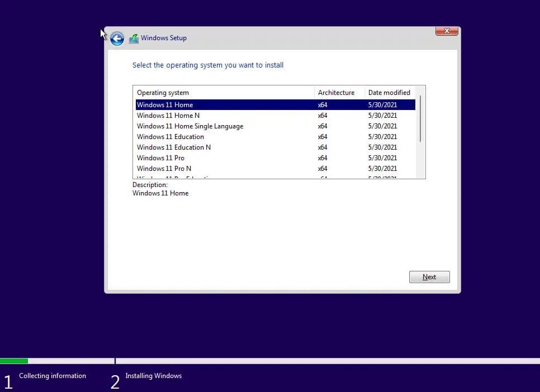The height and width of the screenshot is (392, 540).
Task: Click the Installing Windows step label
Action: click(x=153, y=376)
